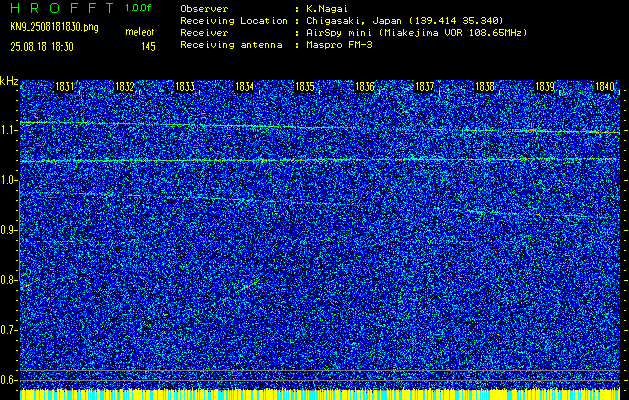
Task: Click the 0.9 frequency axis label
Action: coord(8,230)
